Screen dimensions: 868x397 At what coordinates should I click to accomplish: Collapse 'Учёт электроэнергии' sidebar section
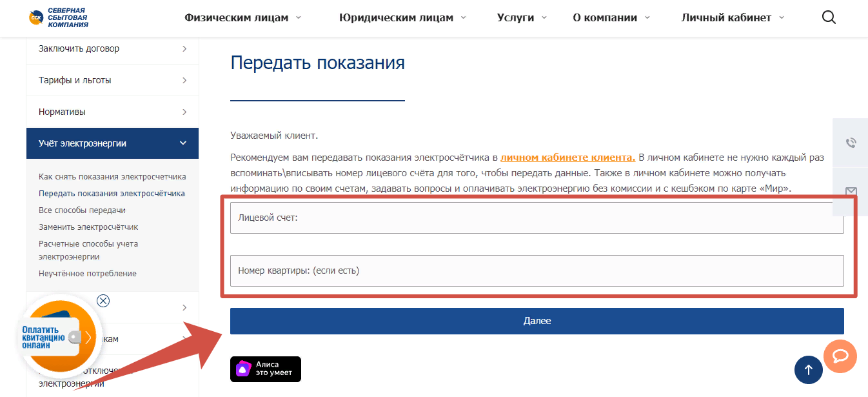[112, 143]
